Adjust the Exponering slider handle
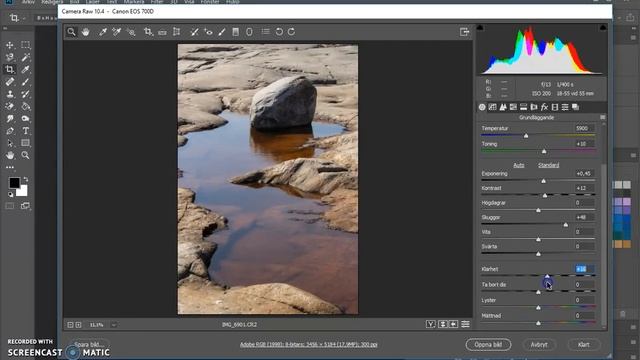The image size is (640, 360). click(543, 181)
